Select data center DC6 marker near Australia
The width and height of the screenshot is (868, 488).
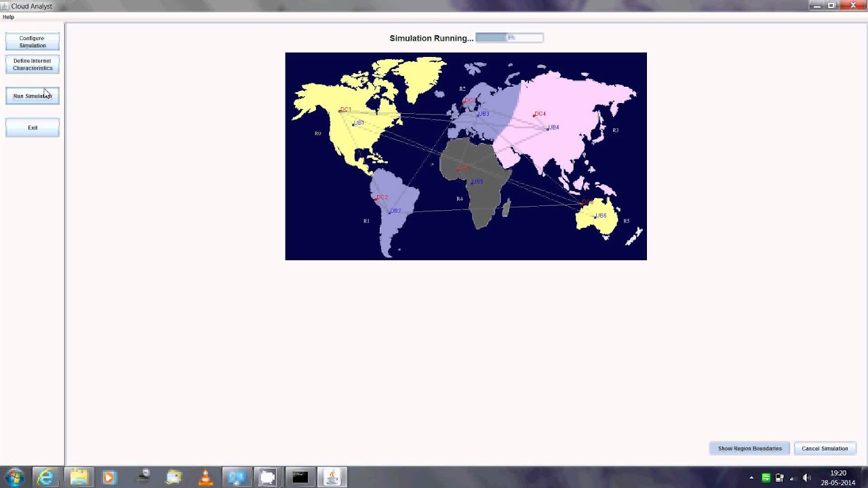click(587, 202)
